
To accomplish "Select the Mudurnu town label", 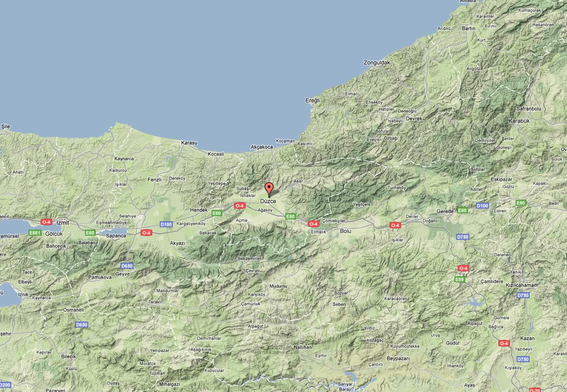I will 278,286.
